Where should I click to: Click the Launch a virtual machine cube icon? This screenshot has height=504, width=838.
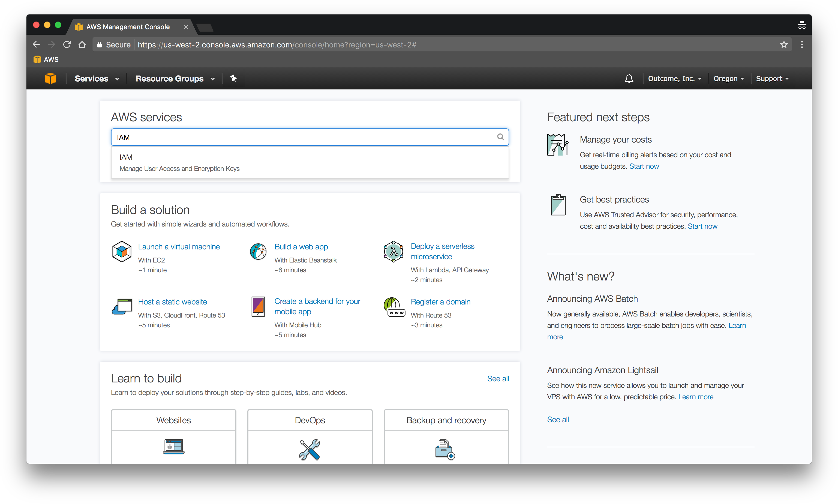pos(122,252)
